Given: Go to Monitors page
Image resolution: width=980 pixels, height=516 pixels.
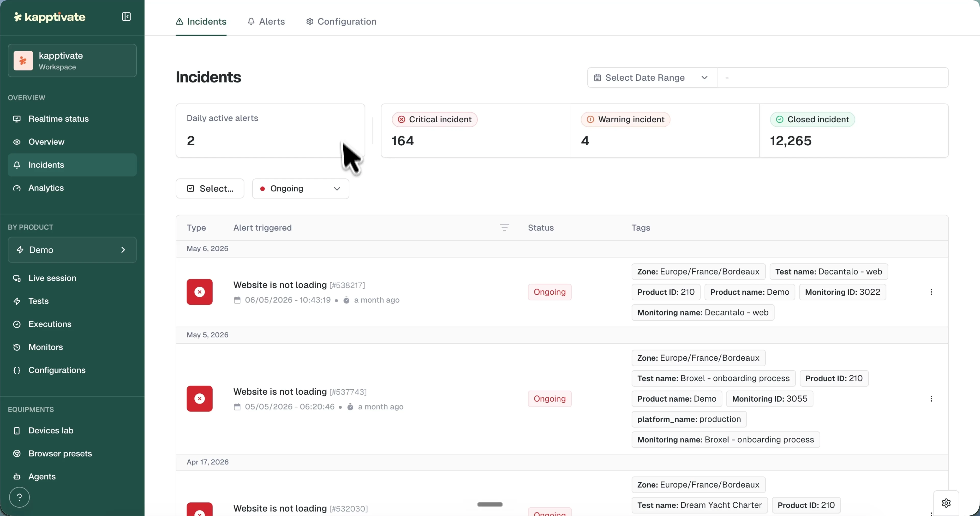Looking at the screenshot, I should coord(72,347).
